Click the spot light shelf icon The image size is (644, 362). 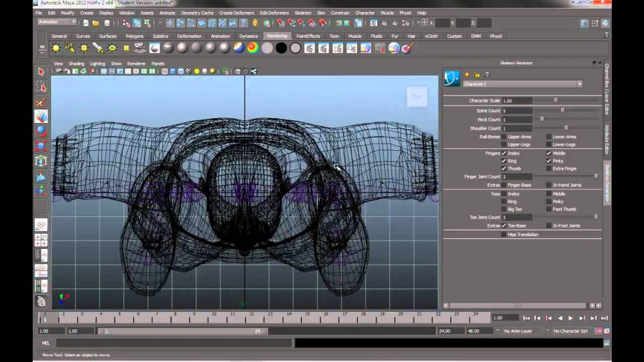click(x=97, y=48)
